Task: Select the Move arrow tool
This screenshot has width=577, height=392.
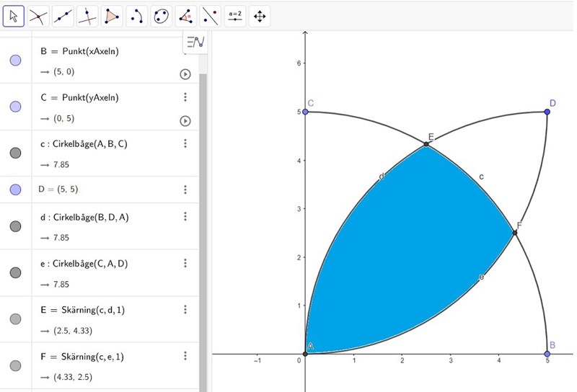Action: 13,15
